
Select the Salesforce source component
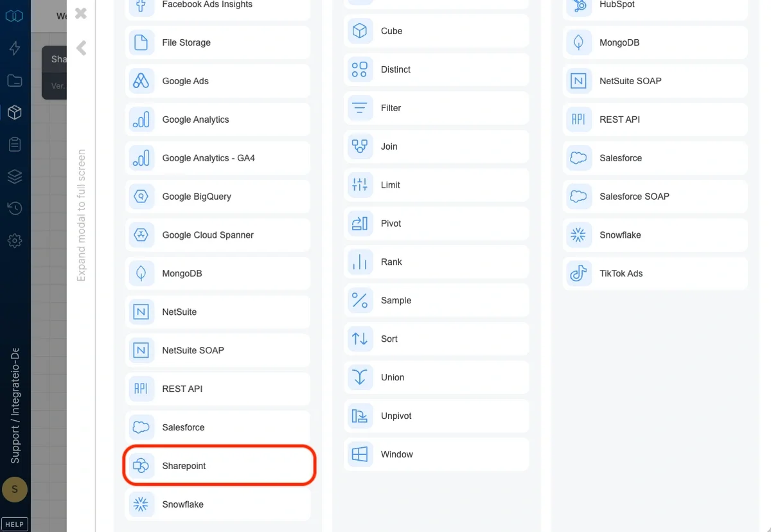[x=217, y=428]
